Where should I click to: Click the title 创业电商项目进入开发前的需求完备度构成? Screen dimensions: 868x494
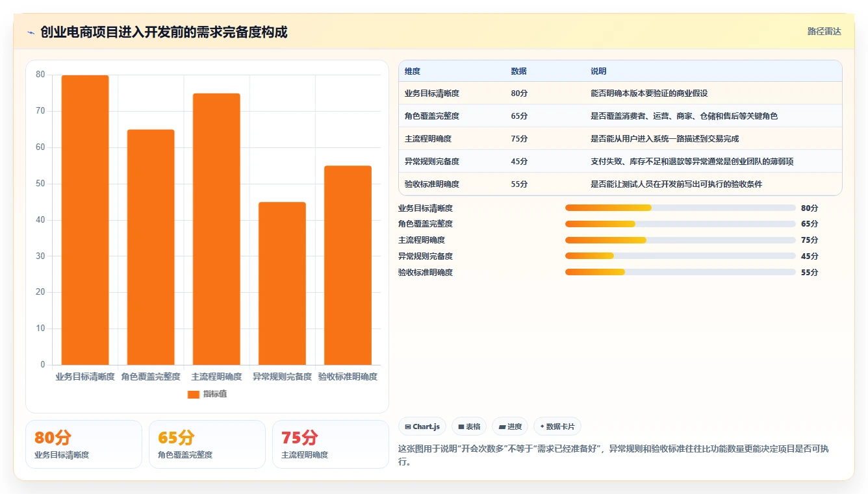point(164,32)
